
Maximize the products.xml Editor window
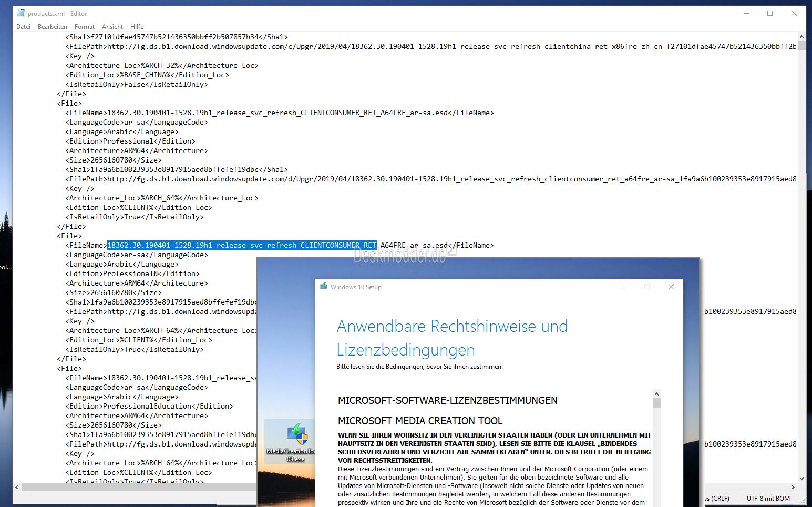770,13
